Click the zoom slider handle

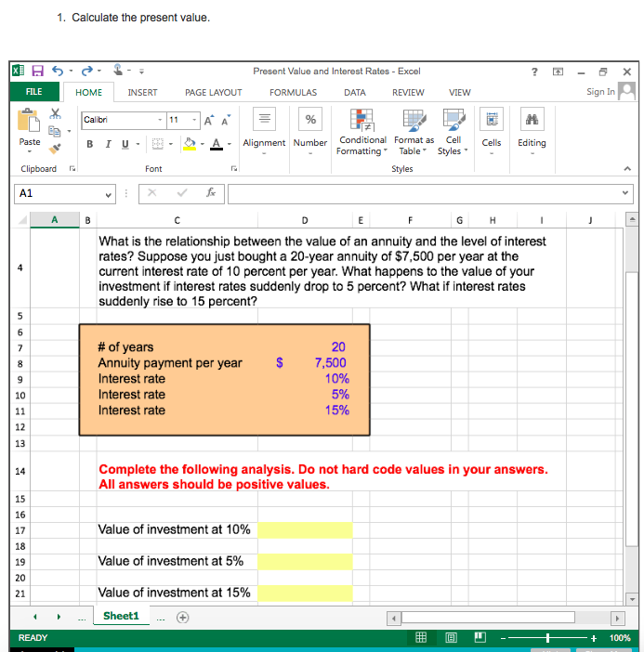547,638
